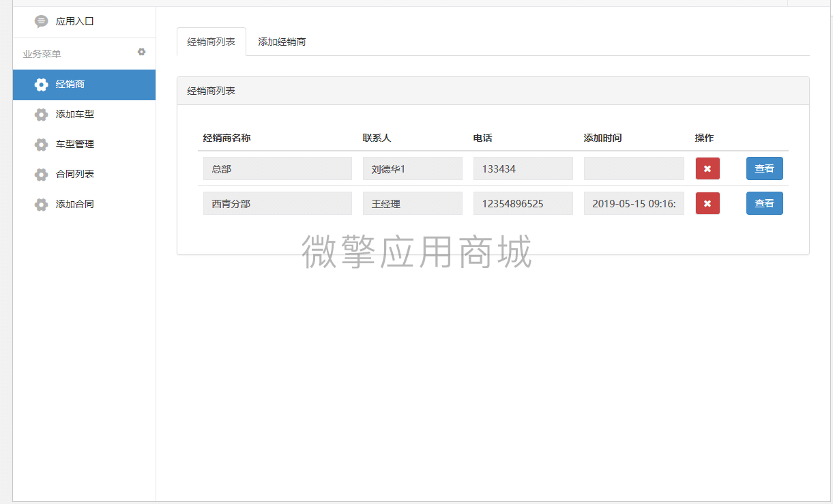Click empty 添加时间 field for 总部

(634, 168)
